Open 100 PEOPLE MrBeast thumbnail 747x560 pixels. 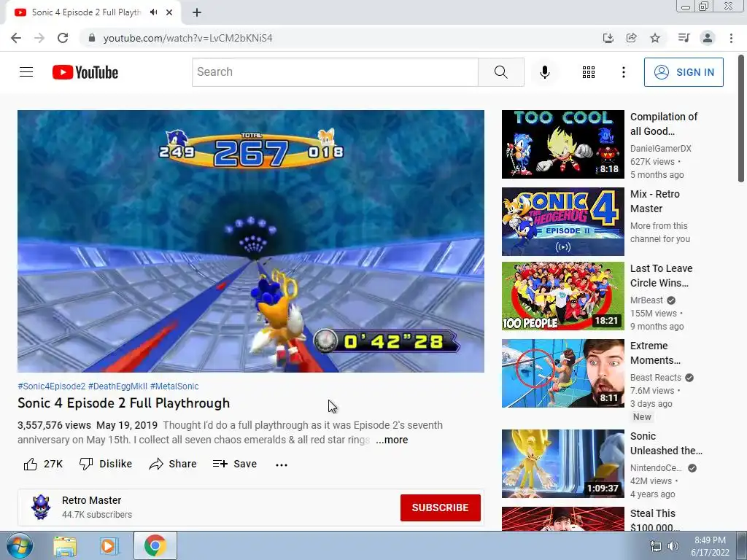coord(562,296)
